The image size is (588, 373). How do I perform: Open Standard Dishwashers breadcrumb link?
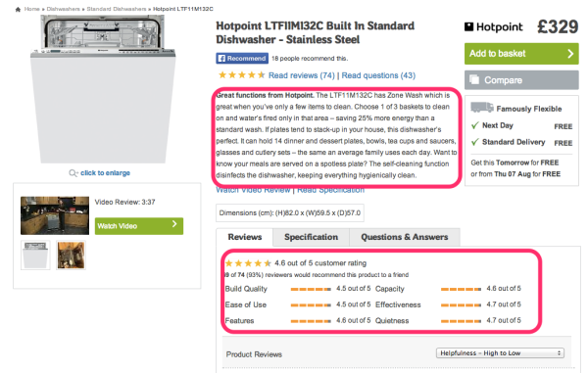pyautogui.click(x=117, y=9)
